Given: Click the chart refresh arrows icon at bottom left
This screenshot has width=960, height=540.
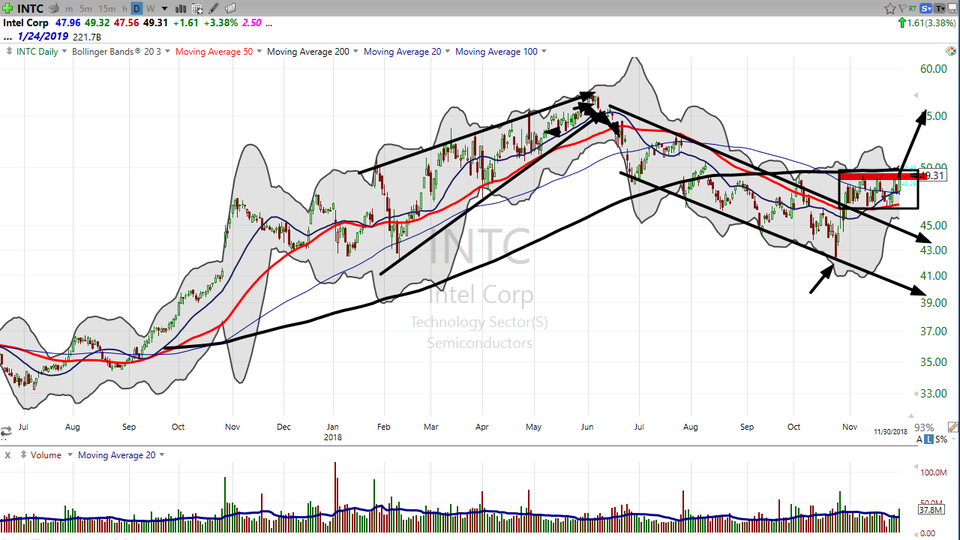Looking at the screenshot, I should click(x=6, y=432).
